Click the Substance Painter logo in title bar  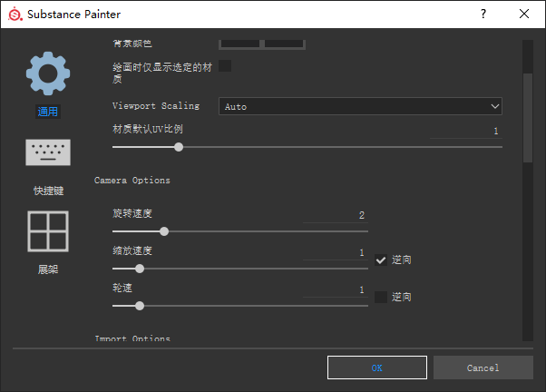(14, 15)
